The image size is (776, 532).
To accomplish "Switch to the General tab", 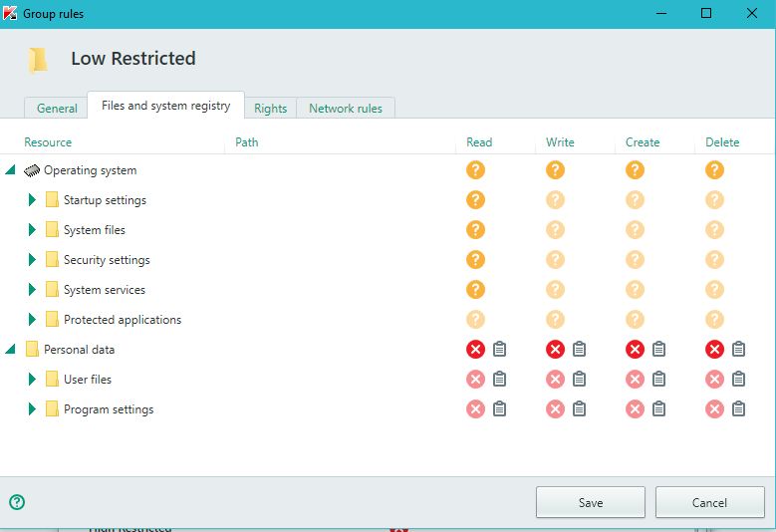I will click(57, 108).
